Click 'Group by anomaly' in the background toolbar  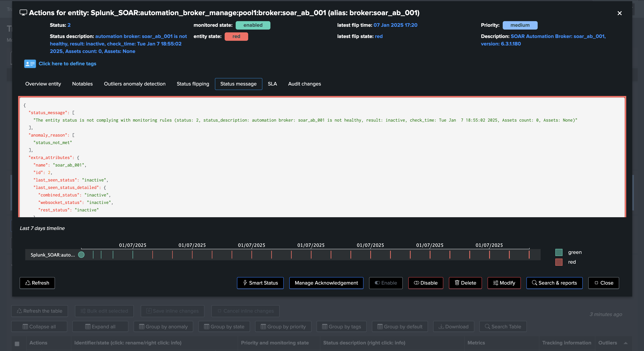tap(164, 327)
